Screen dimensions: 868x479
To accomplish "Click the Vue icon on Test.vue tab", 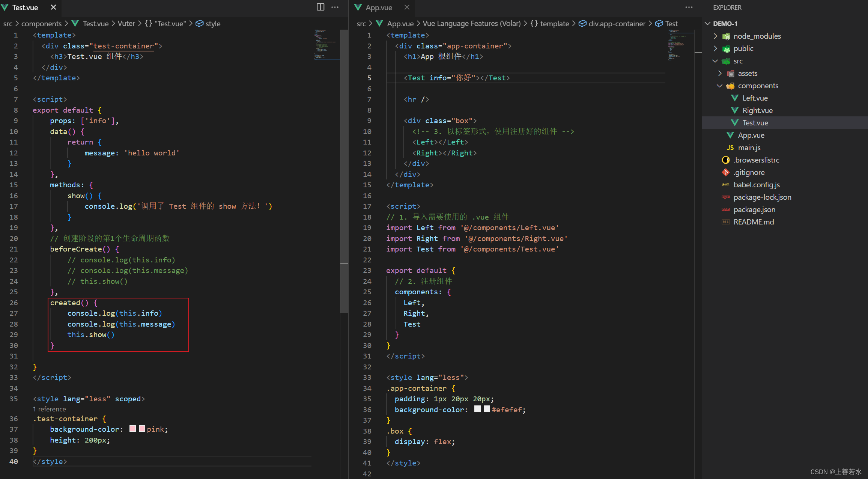I will [5, 8].
